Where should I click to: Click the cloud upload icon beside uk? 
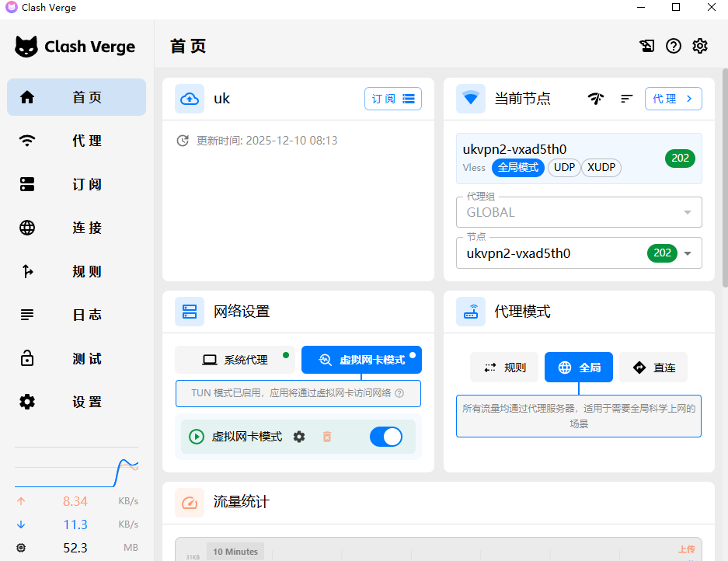190,99
